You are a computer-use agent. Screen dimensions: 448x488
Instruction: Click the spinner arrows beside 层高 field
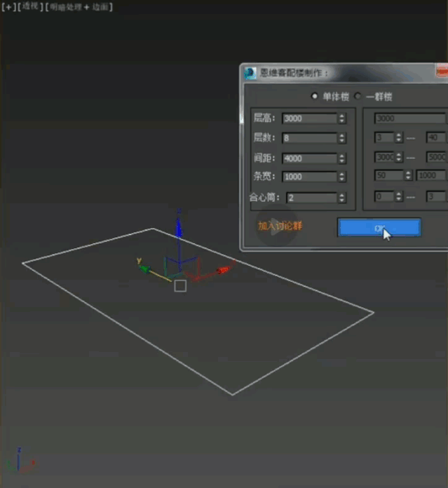point(342,118)
